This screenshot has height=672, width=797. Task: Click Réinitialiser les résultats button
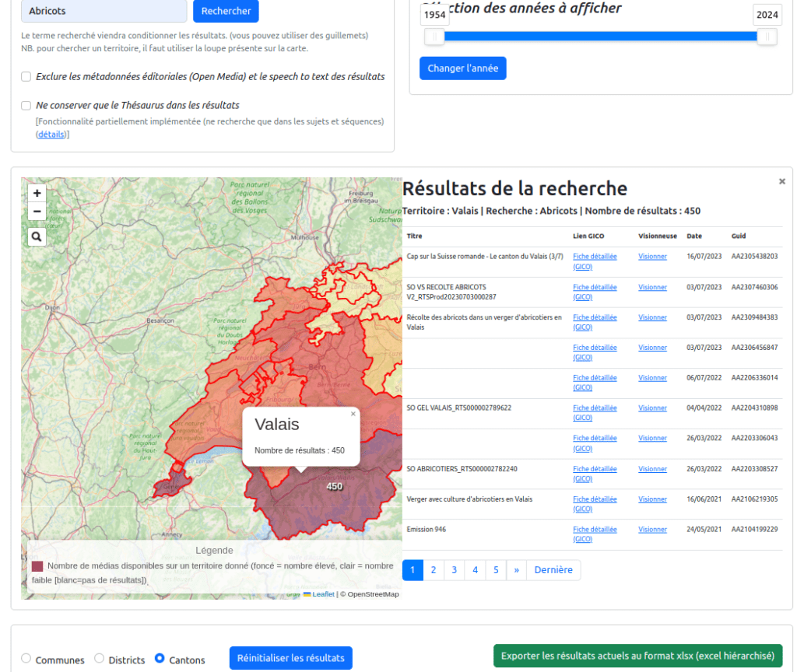pos(290,658)
